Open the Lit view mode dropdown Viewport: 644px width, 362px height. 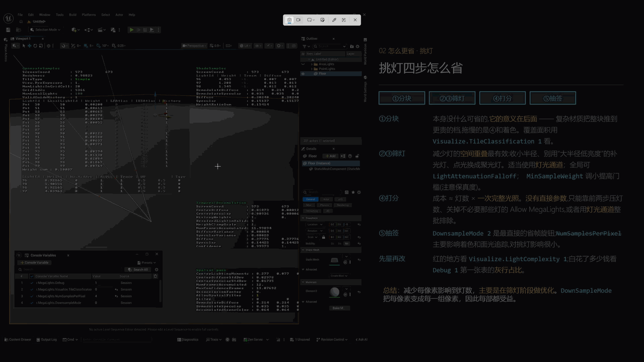point(245,46)
